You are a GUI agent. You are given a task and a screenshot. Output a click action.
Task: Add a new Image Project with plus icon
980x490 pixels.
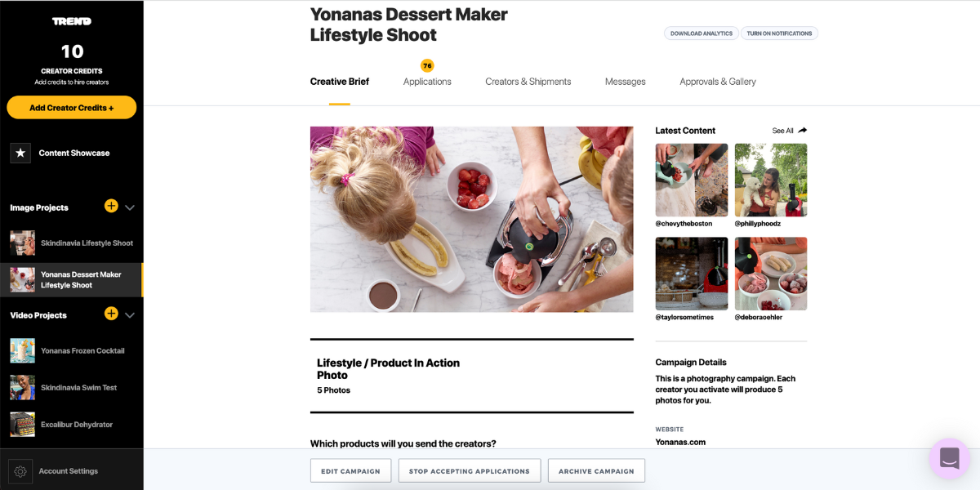[x=111, y=206]
